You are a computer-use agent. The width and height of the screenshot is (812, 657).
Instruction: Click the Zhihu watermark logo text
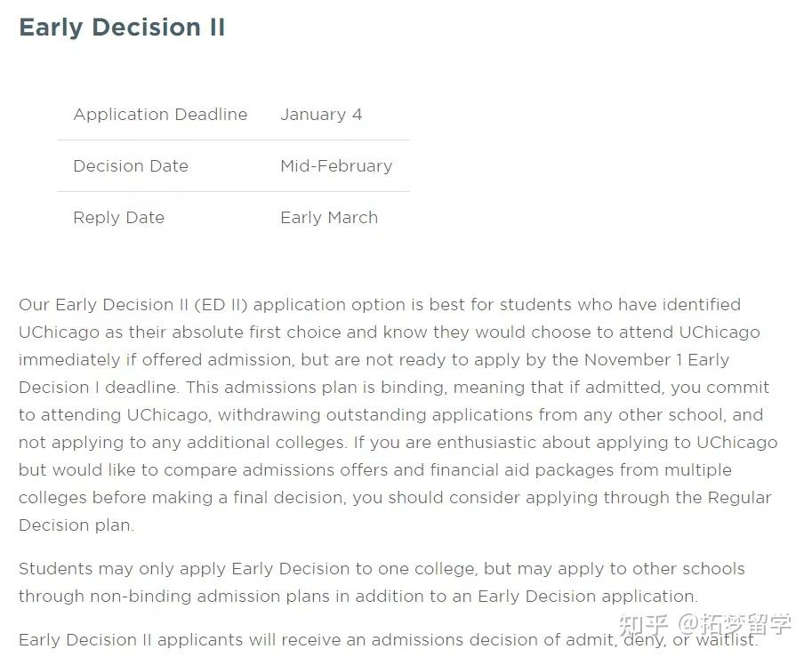point(643,624)
